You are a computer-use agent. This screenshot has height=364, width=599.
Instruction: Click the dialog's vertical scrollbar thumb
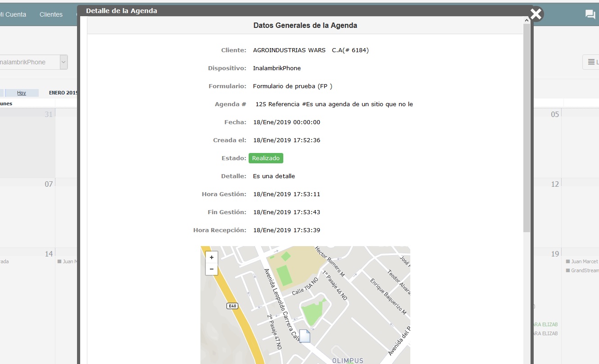pyautogui.click(x=526, y=128)
